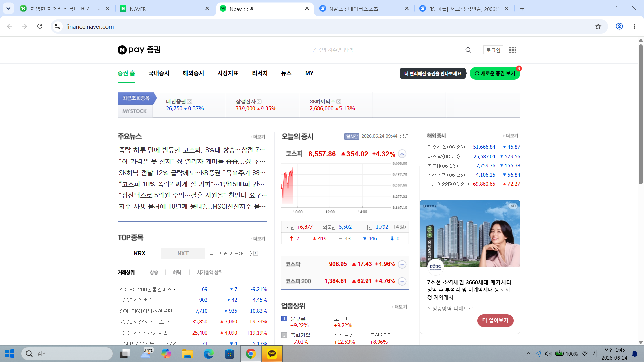The image size is (644, 362).
Task: Open the Chrome profile icon
Action: (x=619, y=26)
